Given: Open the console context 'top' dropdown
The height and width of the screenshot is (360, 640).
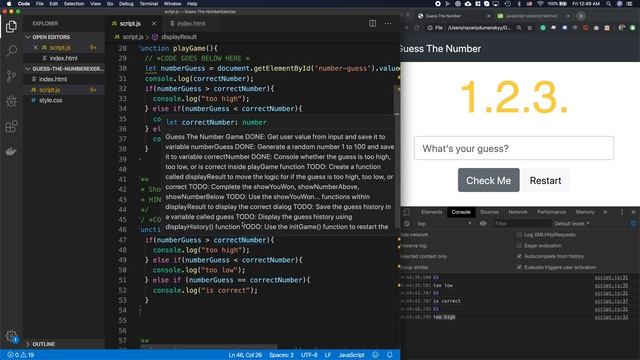Looking at the screenshot, I should (x=444, y=224).
